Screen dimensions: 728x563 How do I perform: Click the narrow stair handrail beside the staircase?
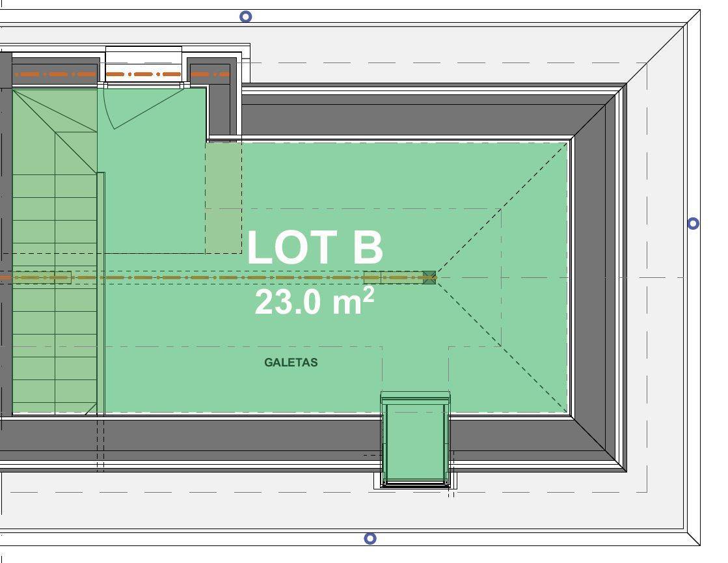(x=101, y=293)
